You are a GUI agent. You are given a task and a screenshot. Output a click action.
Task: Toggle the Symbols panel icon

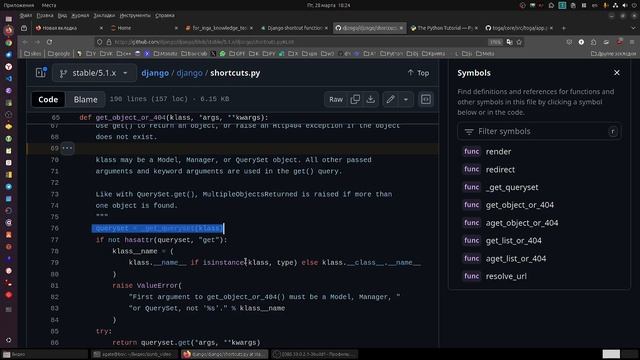coord(426,99)
